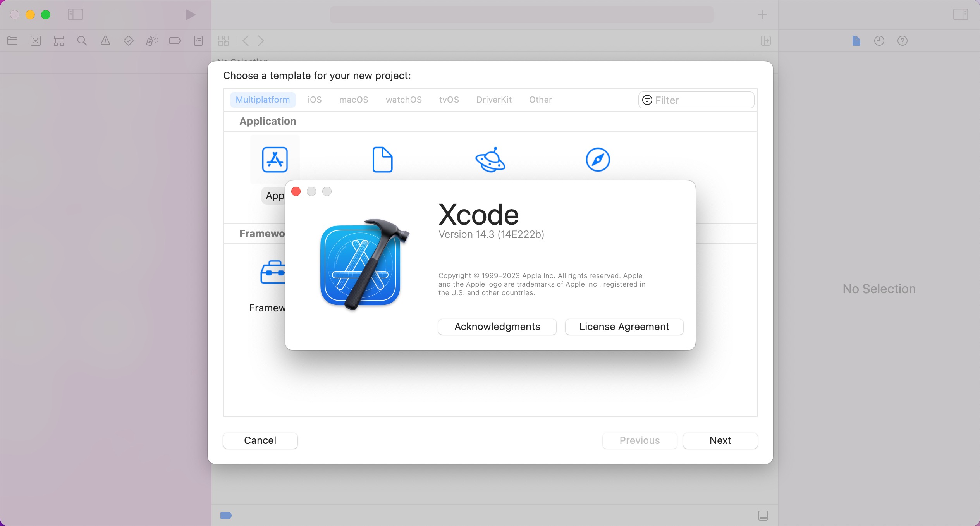Screen dimensions: 980x526
Task: Select the Game template spaceship icon
Action: (490, 159)
